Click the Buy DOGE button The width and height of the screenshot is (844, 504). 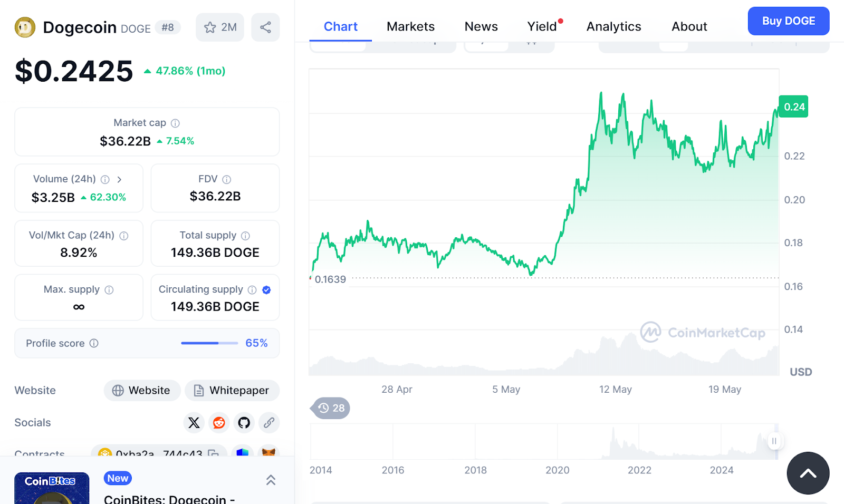pyautogui.click(x=788, y=21)
